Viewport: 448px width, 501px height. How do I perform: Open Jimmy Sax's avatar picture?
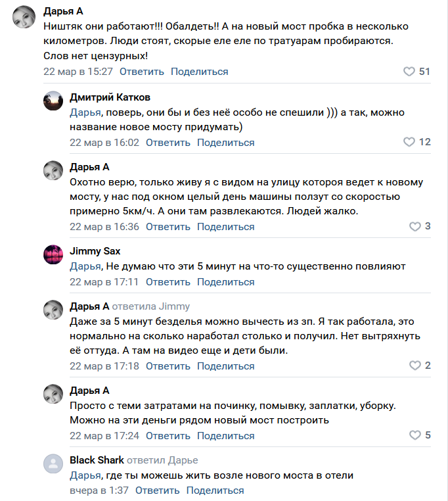[x=53, y=254]
